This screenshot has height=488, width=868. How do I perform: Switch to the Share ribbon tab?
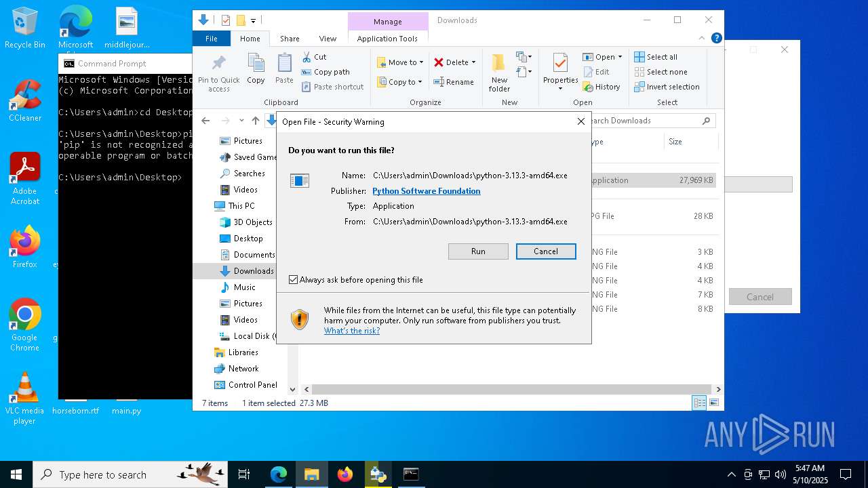click(290, 39)
